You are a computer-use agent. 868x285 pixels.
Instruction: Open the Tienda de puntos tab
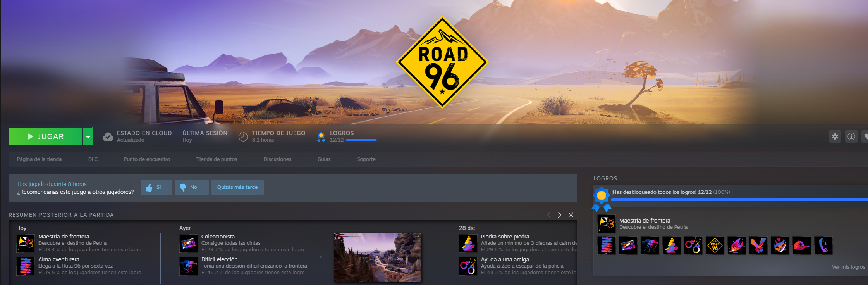point(217,159)
